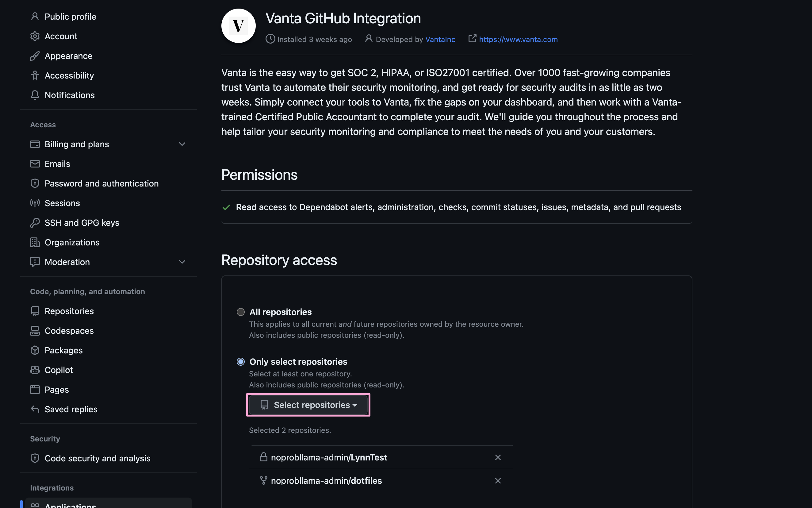The image size is (812, 508).
Task: Click the noprobllama-admin/LynnTest repository name
Action: coord(329,457)
